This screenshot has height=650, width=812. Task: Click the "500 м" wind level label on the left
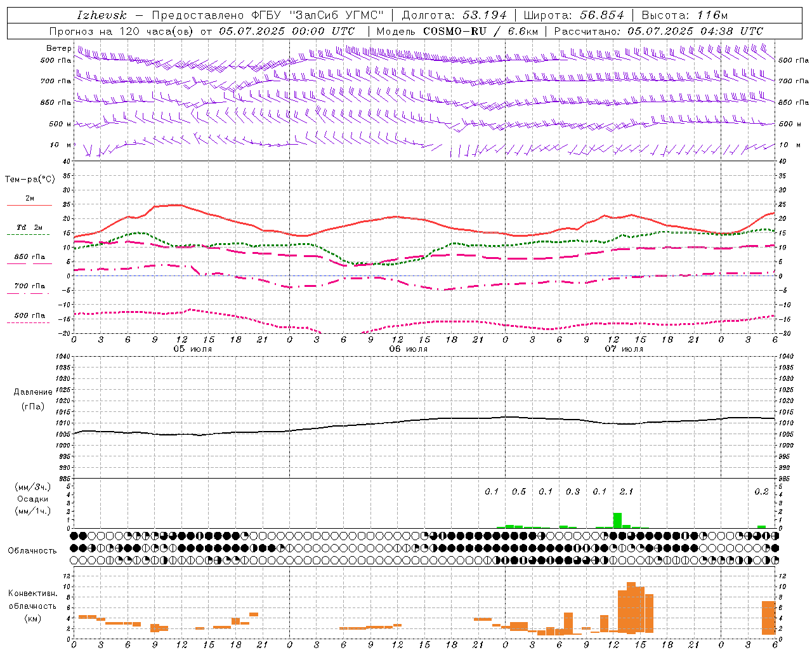click(x=60, y=124)
